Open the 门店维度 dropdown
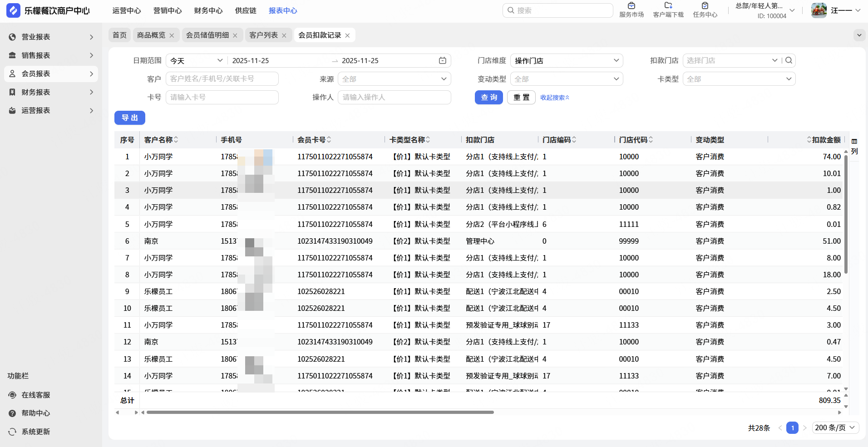 click(x=566, y=61)
